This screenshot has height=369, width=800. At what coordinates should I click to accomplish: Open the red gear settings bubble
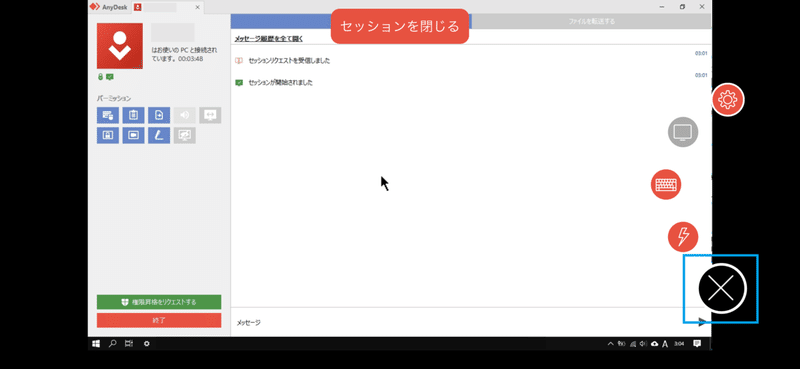click(x=728, y=100)
